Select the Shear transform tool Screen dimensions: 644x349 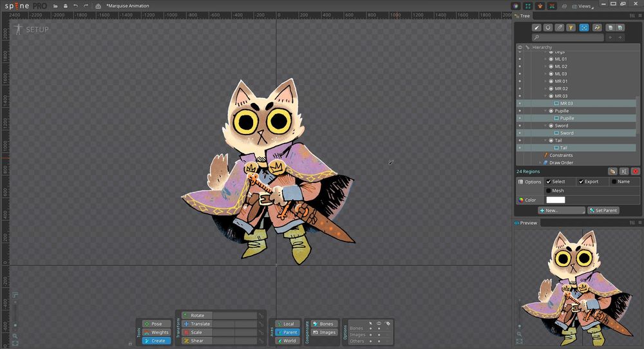click(x=197, y=341)
